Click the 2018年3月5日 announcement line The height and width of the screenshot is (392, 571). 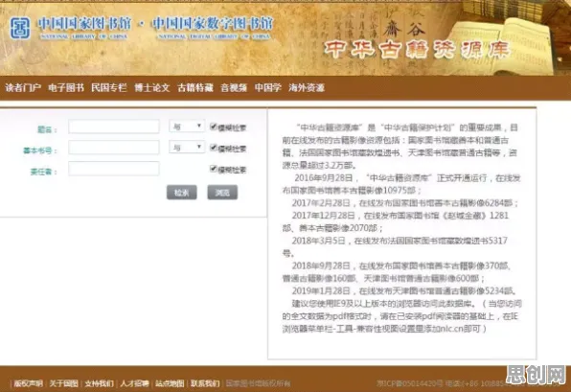point(395,247)
